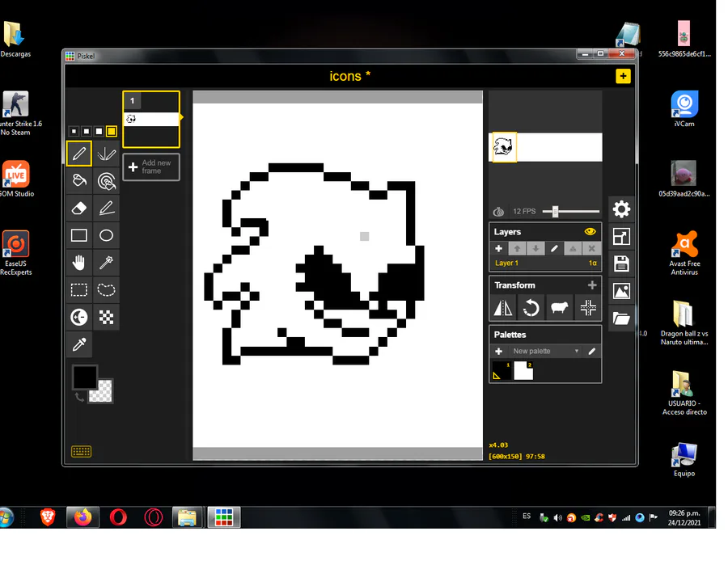Screen dimensions: 728x582
Task: Toggle layer preview eye icon
Action: point(590,232)
